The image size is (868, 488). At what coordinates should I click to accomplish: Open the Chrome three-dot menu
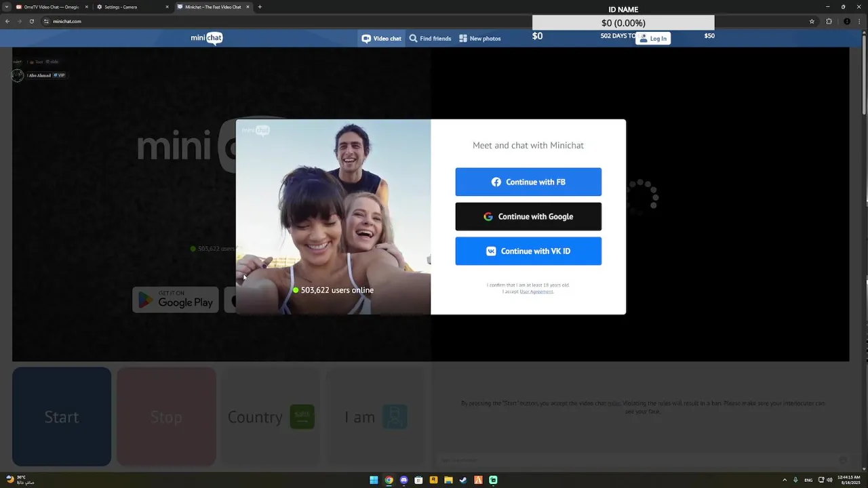(860, 21)
